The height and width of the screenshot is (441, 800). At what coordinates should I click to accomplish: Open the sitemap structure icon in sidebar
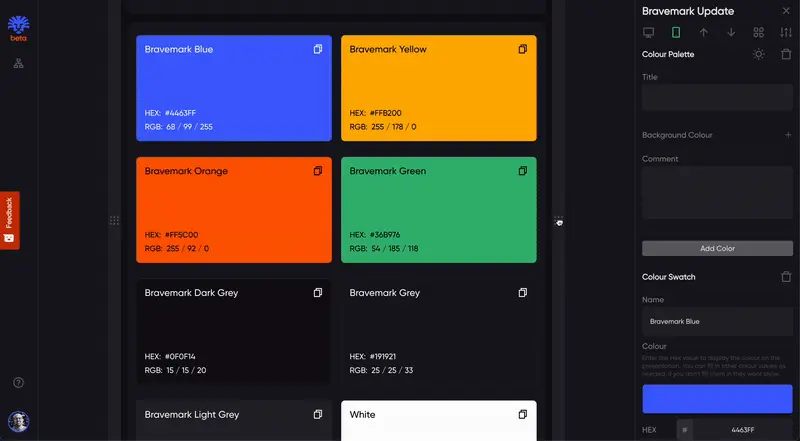point(18,63)
